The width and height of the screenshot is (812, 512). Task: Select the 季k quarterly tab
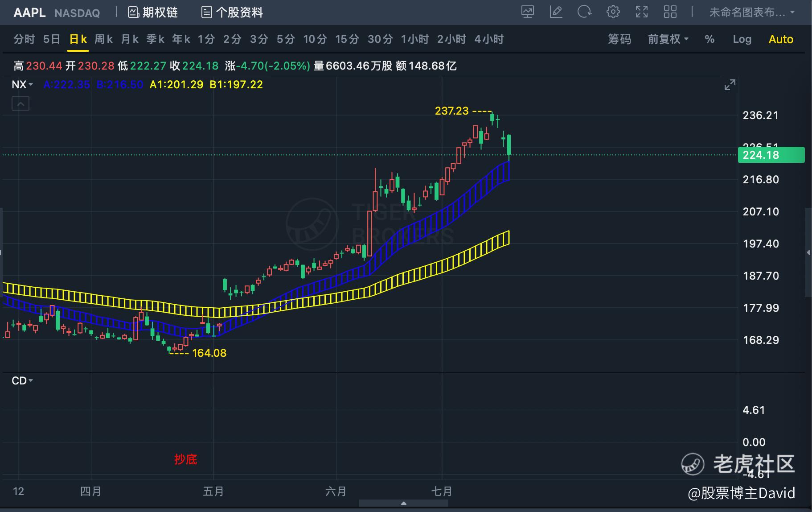156,39
